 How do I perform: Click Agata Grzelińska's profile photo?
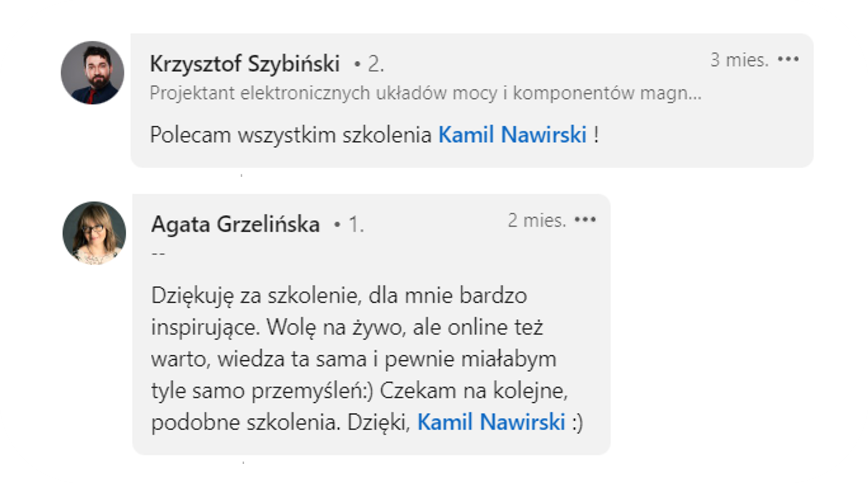[94, 233]
